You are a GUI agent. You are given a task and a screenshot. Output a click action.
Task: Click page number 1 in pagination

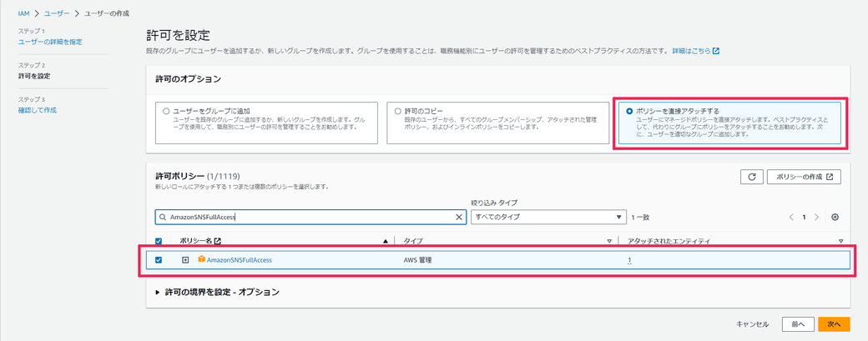click(805, 218)
